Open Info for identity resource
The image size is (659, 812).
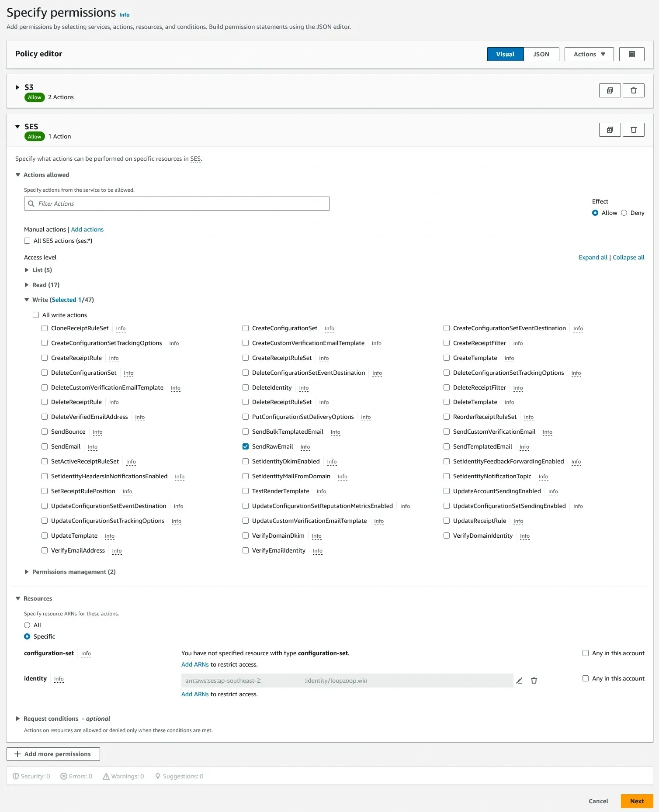(59, 679)
